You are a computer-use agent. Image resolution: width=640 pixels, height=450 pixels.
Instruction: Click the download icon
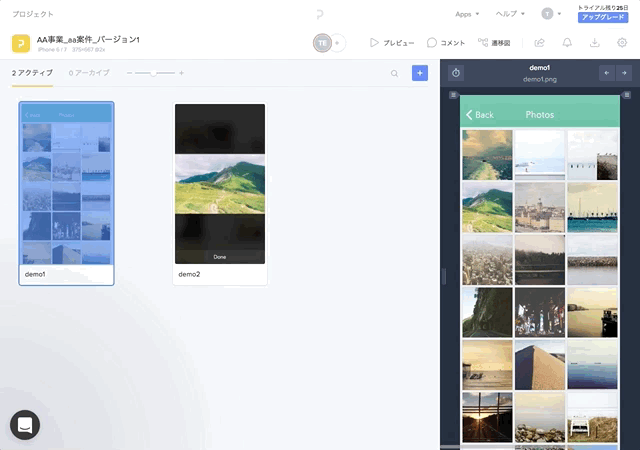[x=595, y=42]
